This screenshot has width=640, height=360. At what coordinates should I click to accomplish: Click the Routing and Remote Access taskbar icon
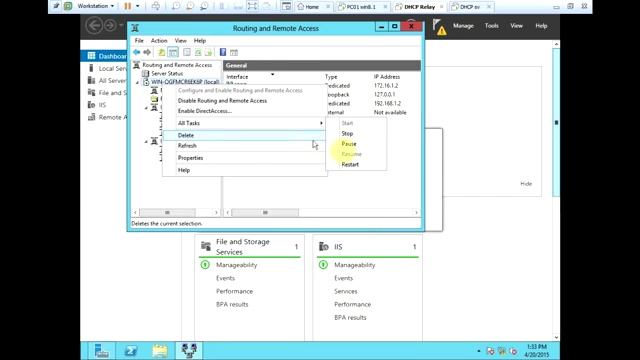pyautogui.click(x=189, y=351)
